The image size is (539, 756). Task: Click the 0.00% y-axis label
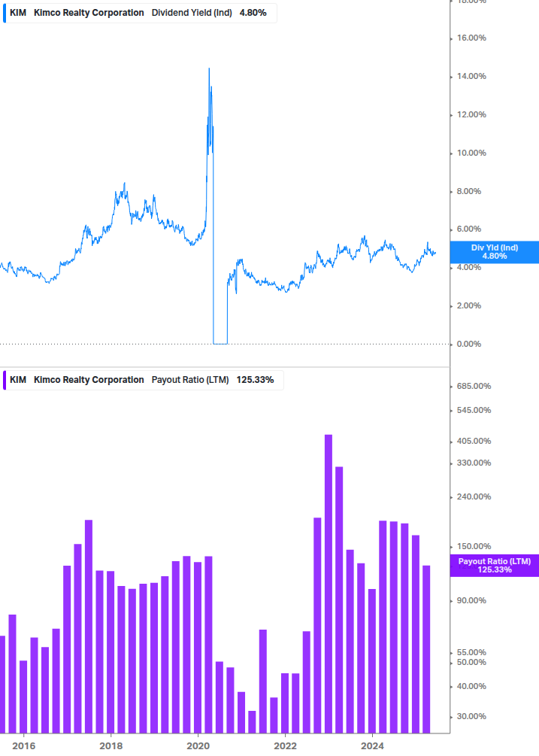click(x=468, y=344)
